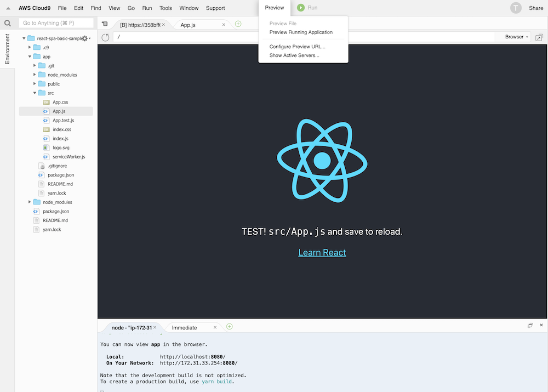Click the yarn build terminal text
Viewport: 548px width, 392px height.
(216, 382)
